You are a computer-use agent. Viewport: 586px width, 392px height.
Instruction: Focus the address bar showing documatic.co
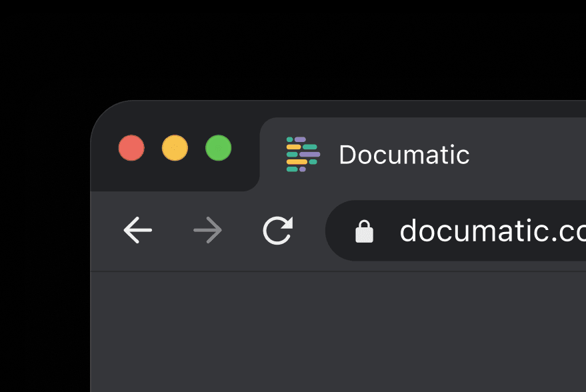(x=455, y=231)
